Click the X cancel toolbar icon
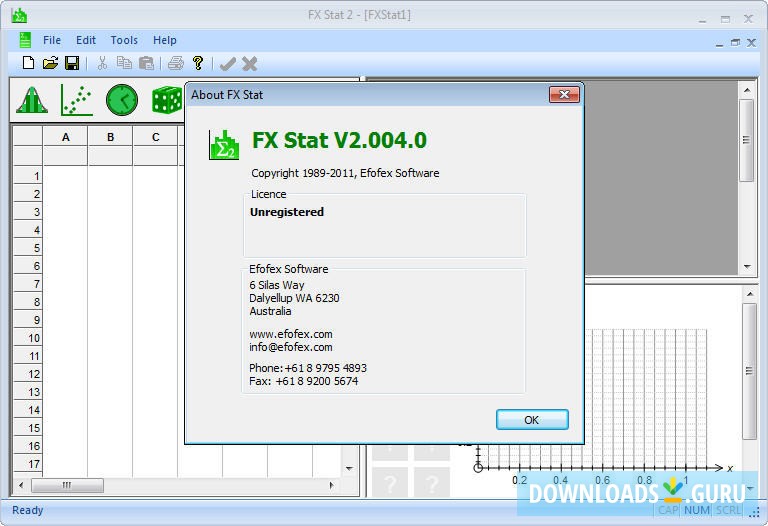The image size is (768, 526). click(250, 64)
